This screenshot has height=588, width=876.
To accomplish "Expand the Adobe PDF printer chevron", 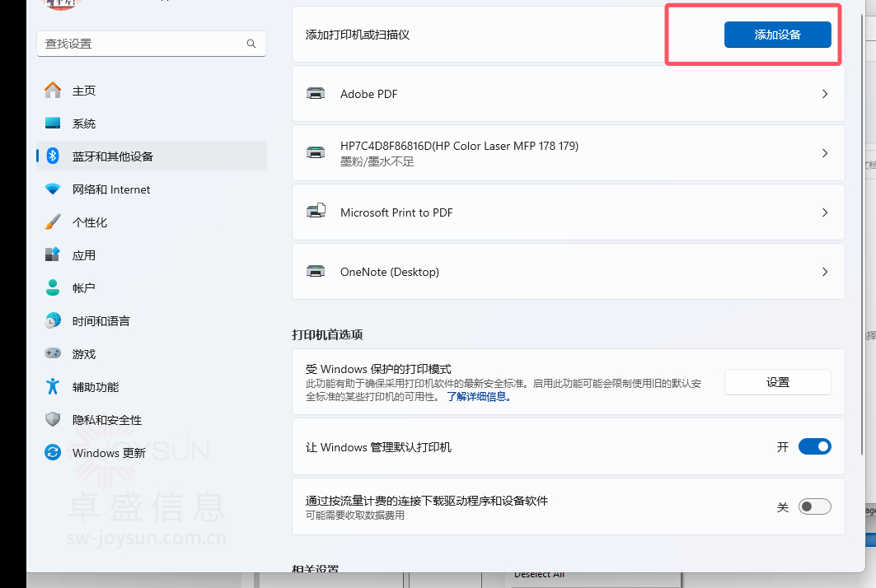I will (825, 95).
